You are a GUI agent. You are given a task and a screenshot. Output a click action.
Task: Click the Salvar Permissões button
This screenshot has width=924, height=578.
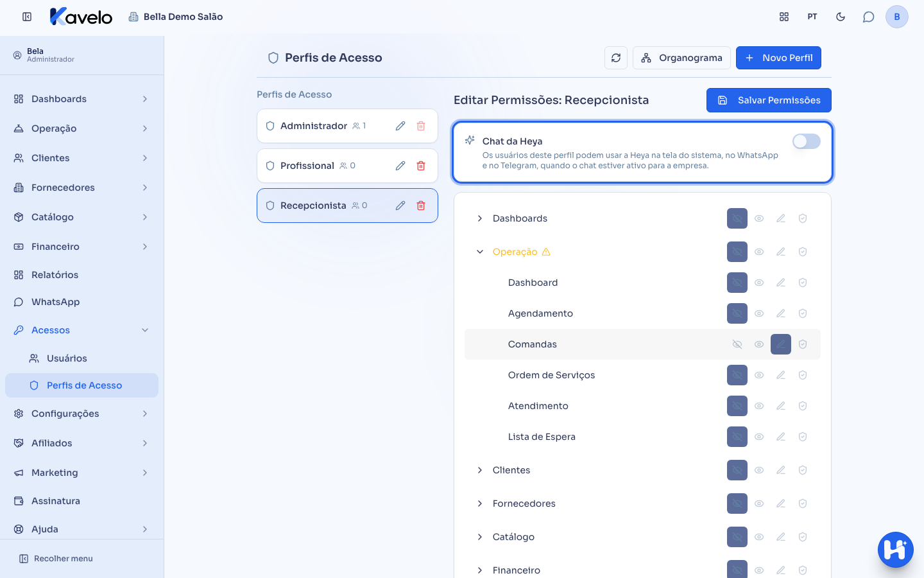click(769, 100)
